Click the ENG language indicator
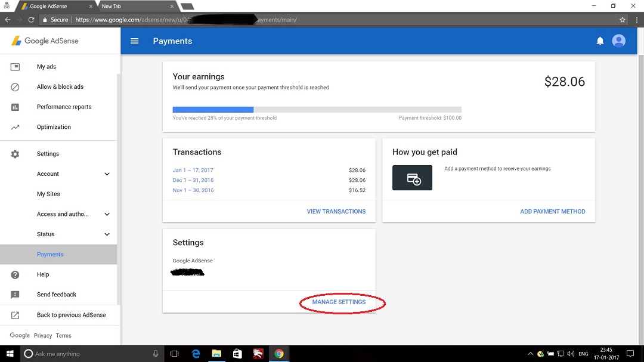Image resolution: width=644 pixels, height=362 pixels. point(583,354)
